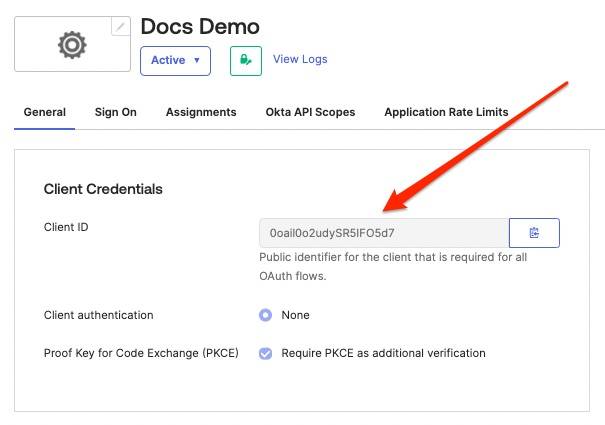605x425 pixels.
Task: Select the General tab
Action: tap(45, 112)
